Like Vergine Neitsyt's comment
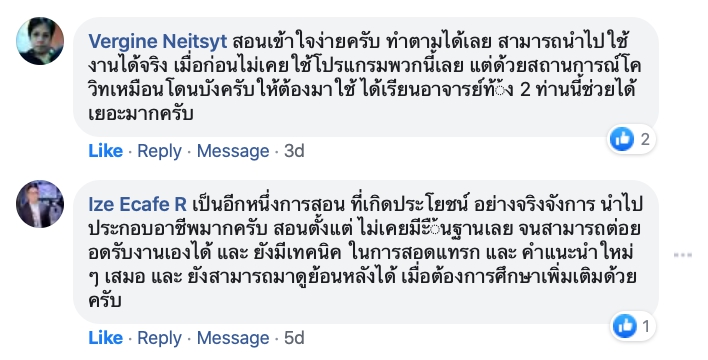 [106, 151]
